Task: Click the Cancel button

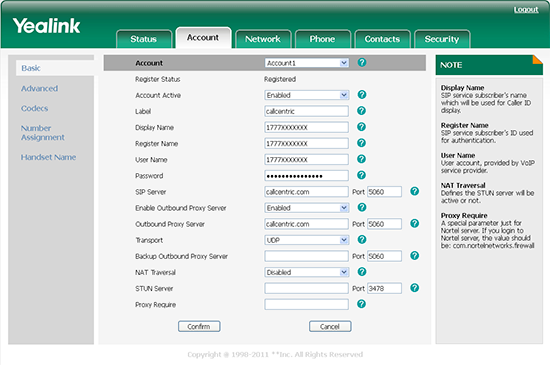Action: tap(330, 326)
